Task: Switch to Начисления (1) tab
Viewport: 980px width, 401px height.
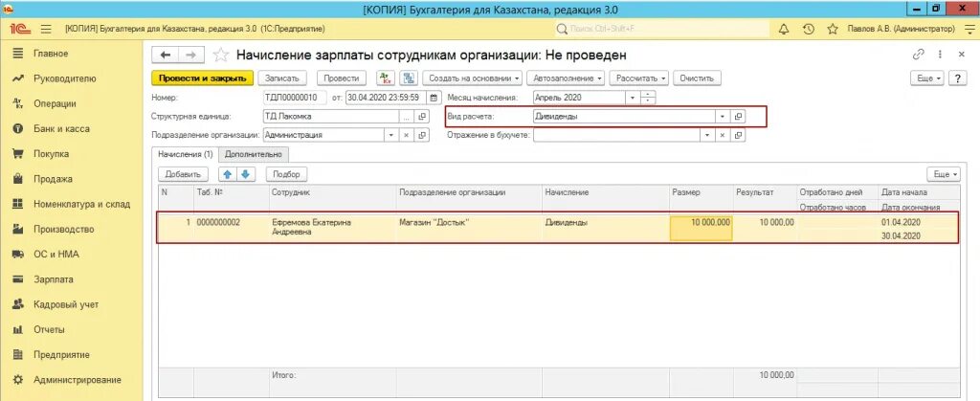Action: click(x=186, y=154)
